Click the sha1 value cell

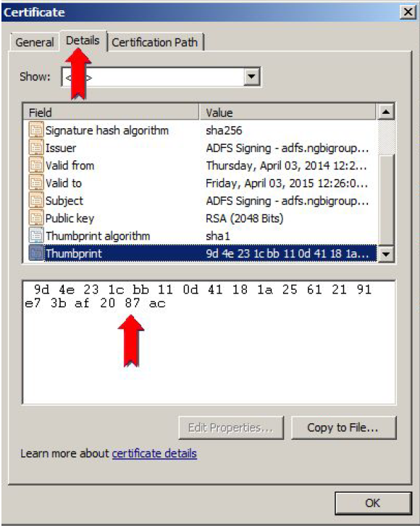click(218, 236)
